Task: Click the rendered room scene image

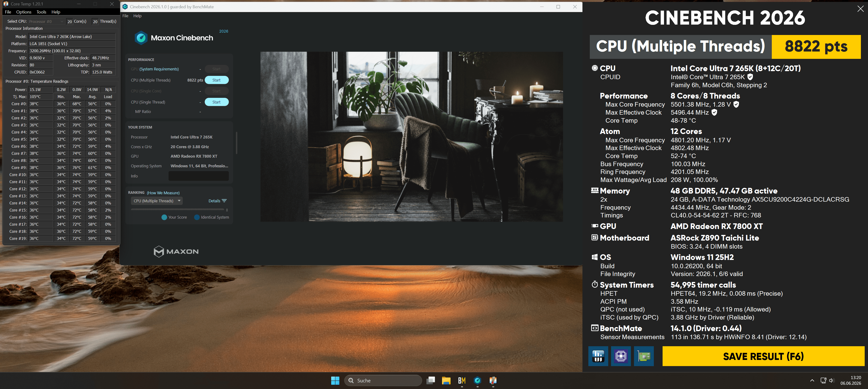Action: coord(411,136)
